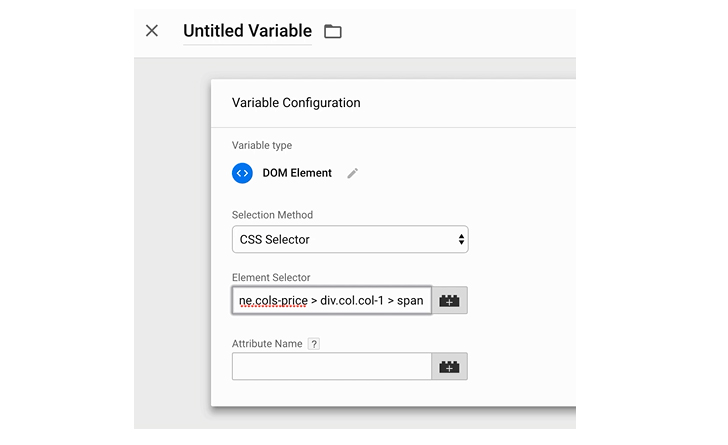Click the Variable type label
The width and height of the screenshot is (728, 445).
[262, 145]
